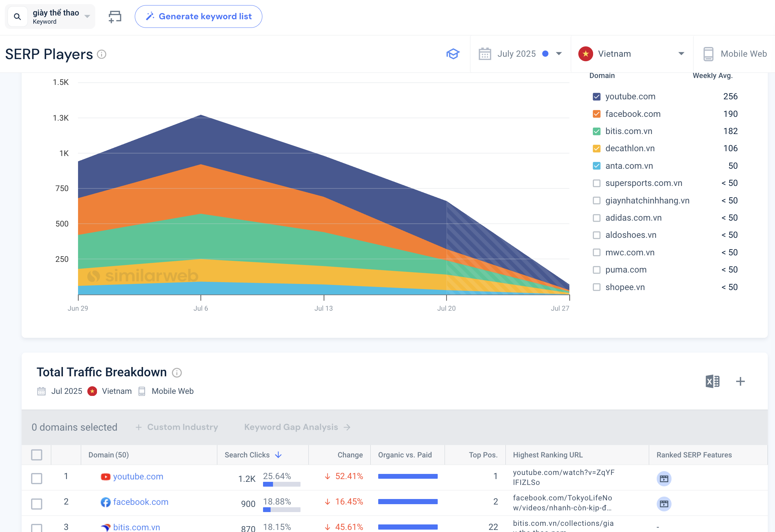The width and height of the screenshot is (775, 532).
Task: Uncheck facebook.com in chart legend
Action: click(597, 114)
